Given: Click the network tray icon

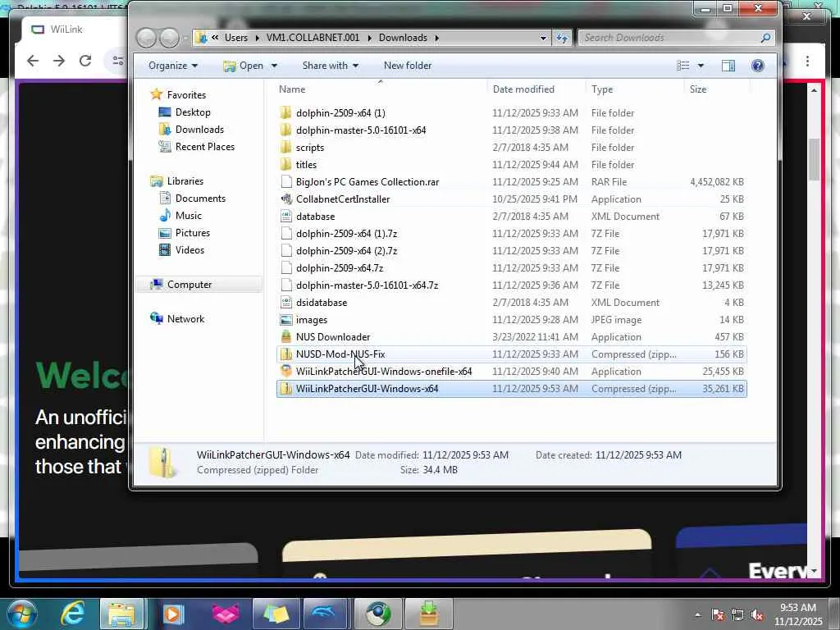Looking at the screenshot, I should coord(737,614).
